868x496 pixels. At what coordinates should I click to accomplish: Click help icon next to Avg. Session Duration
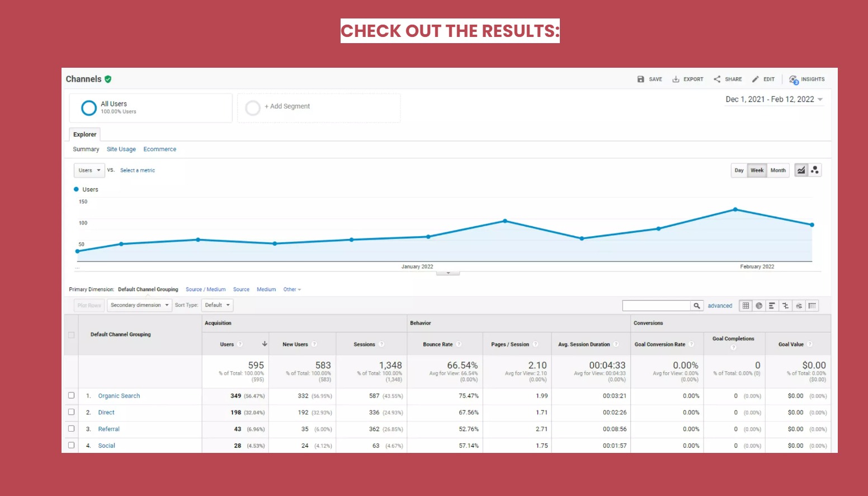(616, 344)
